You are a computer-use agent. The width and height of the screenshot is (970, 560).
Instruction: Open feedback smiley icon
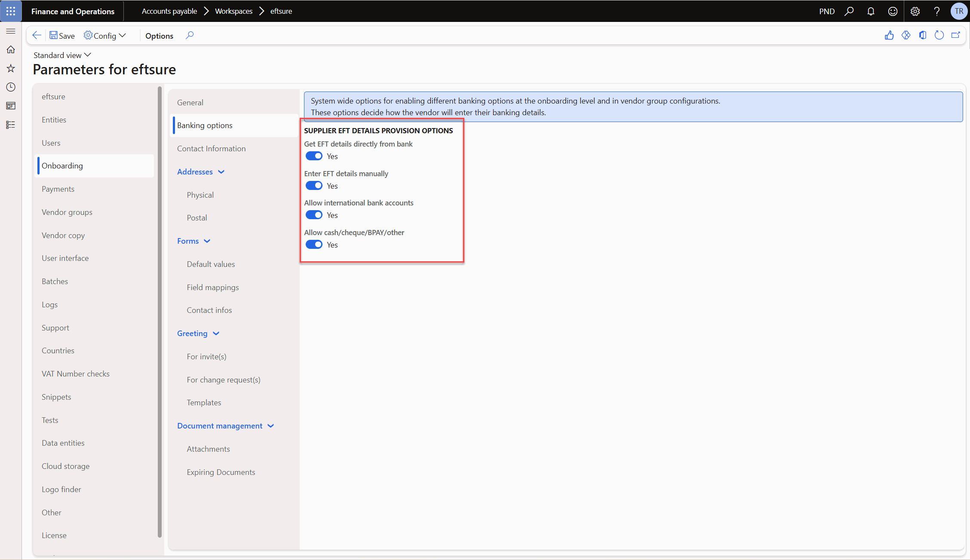[x=893, y=11]
